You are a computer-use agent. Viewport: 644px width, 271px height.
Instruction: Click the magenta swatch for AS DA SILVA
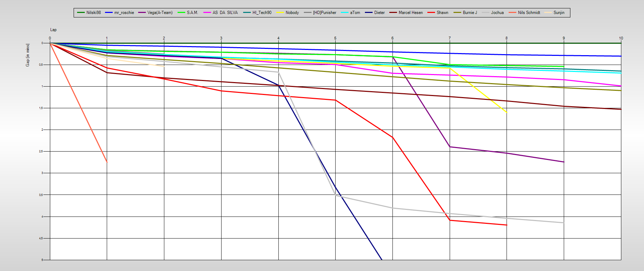[207, 13]
